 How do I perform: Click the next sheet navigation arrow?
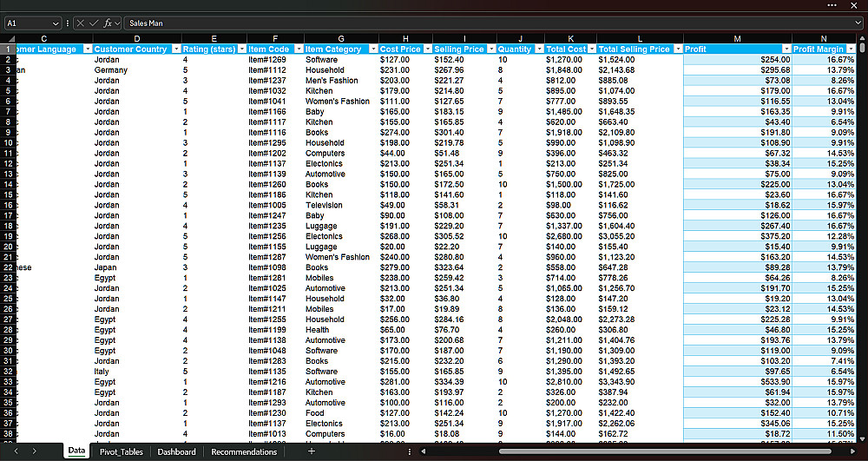tap(35, 451)
